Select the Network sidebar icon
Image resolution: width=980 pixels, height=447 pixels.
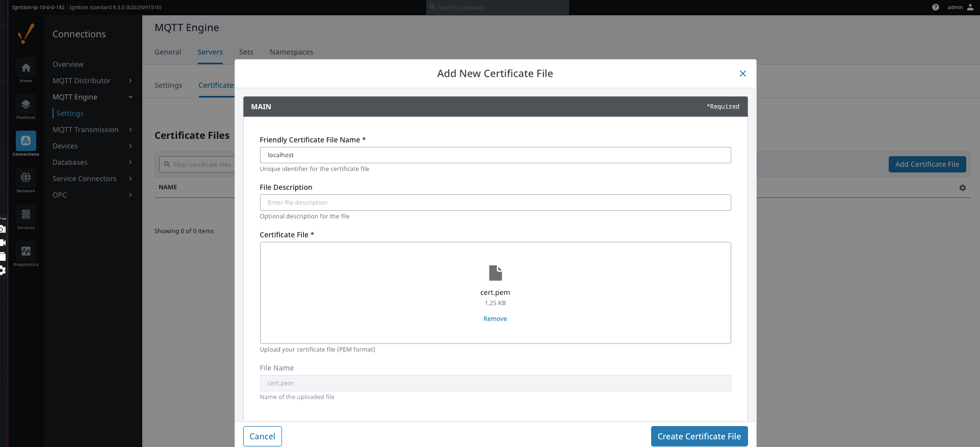coord(25,178)
